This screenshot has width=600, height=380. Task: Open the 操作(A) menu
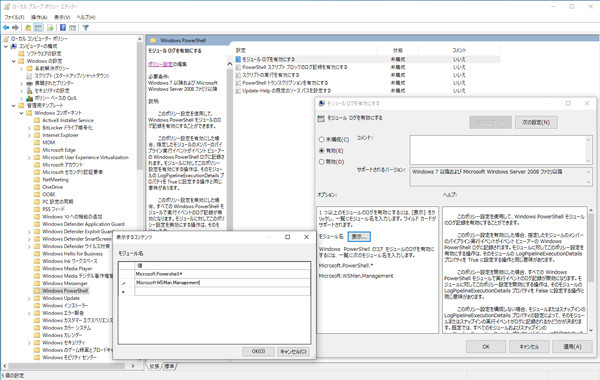[x=39, y=17]
